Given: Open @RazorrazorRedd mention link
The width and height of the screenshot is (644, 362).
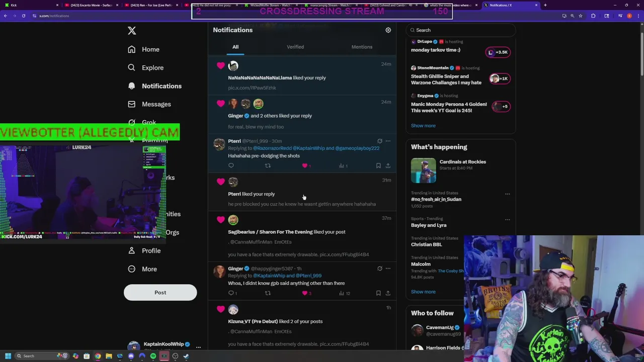Looking at the screenshot, I should (272, 148).
